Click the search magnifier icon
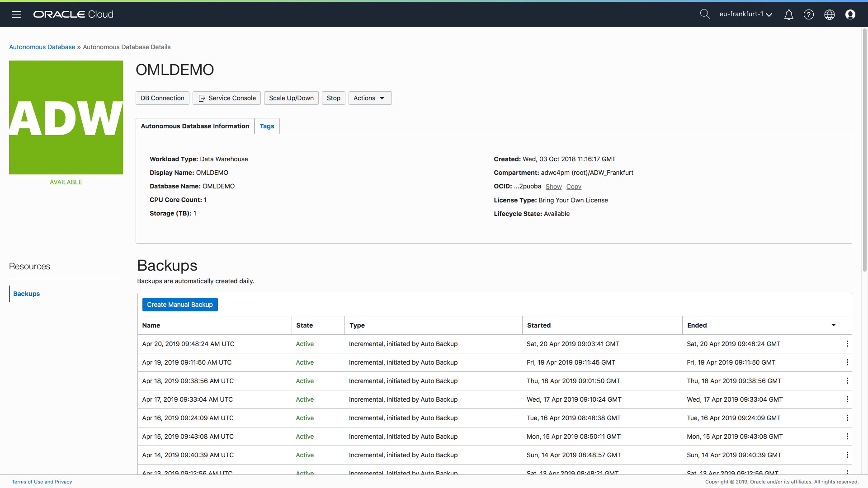This screenshot has width=868, height=488. pyautogui.click(x=705, y=14)
